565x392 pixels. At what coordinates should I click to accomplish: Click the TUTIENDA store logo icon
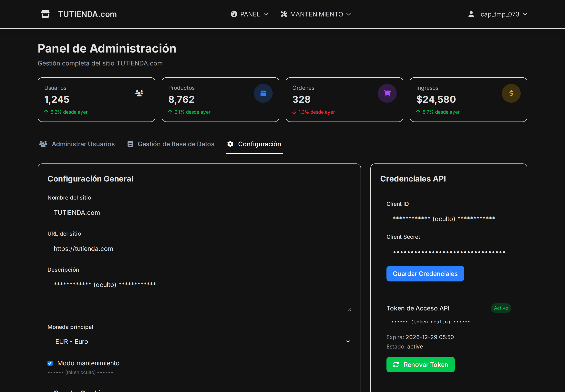coord(45,14)
